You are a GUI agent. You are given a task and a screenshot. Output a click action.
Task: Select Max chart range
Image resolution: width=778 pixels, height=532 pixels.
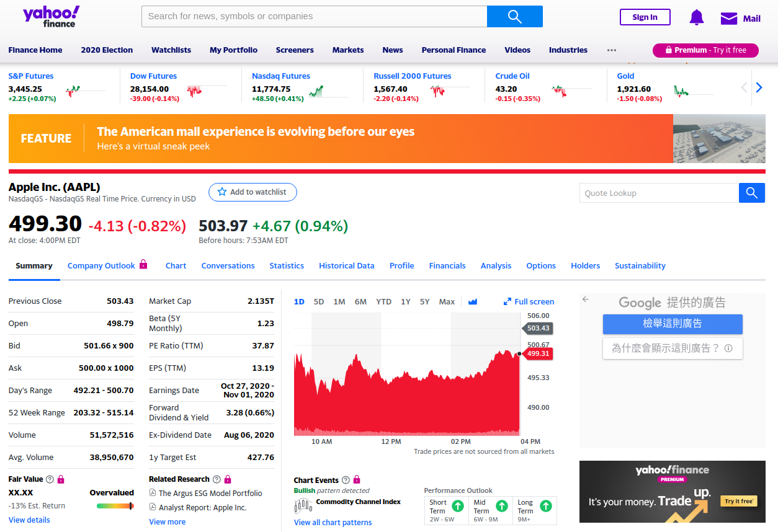tap(447, 301)
